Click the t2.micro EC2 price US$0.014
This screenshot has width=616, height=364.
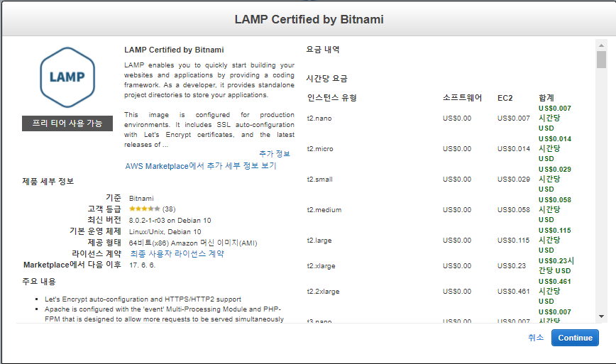pos(514,149)
